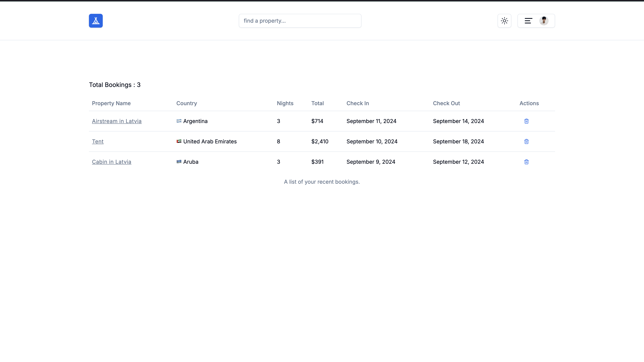Click the Aruba flag icon
The width and height of the screenshot is (644, 362).
click(x=179, y=161)
